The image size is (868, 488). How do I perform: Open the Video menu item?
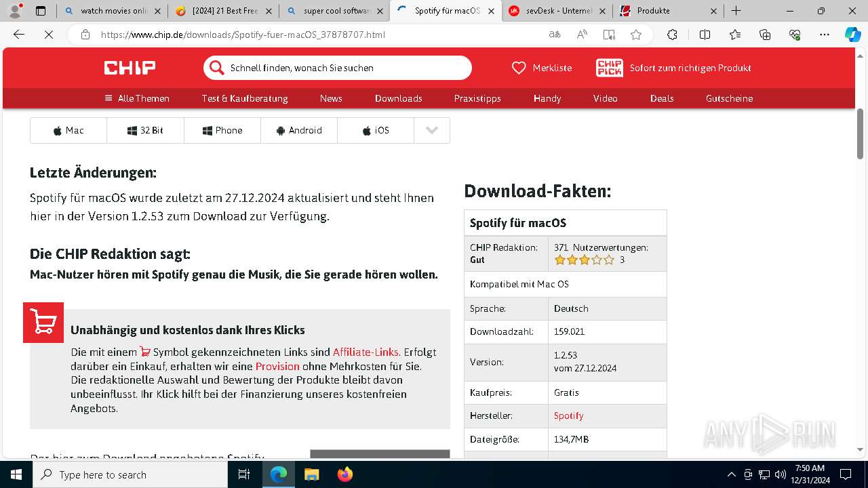606,98
